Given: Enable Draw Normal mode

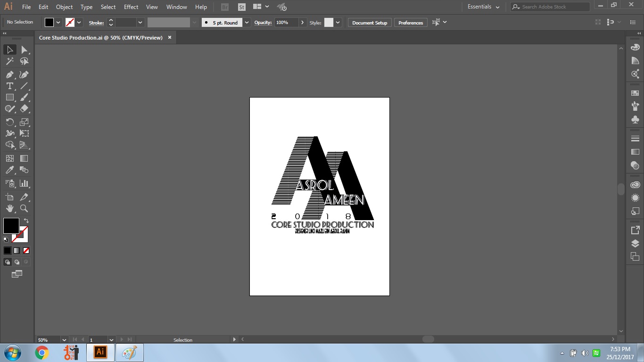Looking at the screenshot, I should (8, 262).
